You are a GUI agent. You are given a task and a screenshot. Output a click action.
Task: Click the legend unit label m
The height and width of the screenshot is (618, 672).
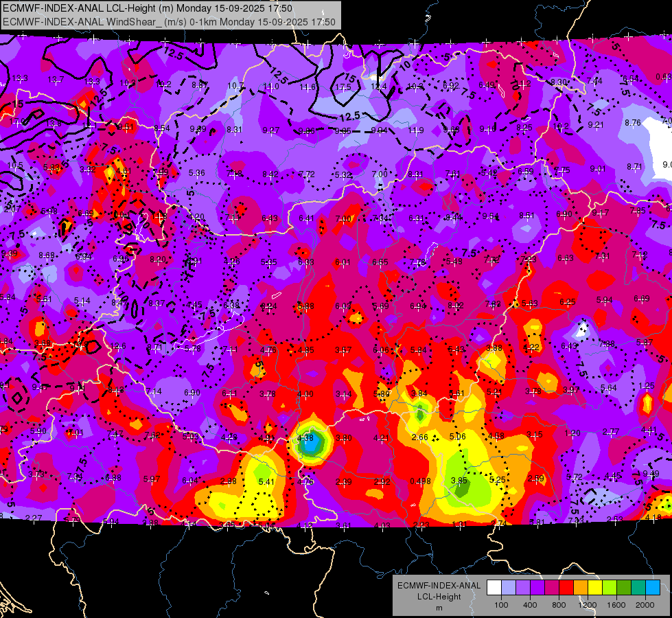(439, 608)
